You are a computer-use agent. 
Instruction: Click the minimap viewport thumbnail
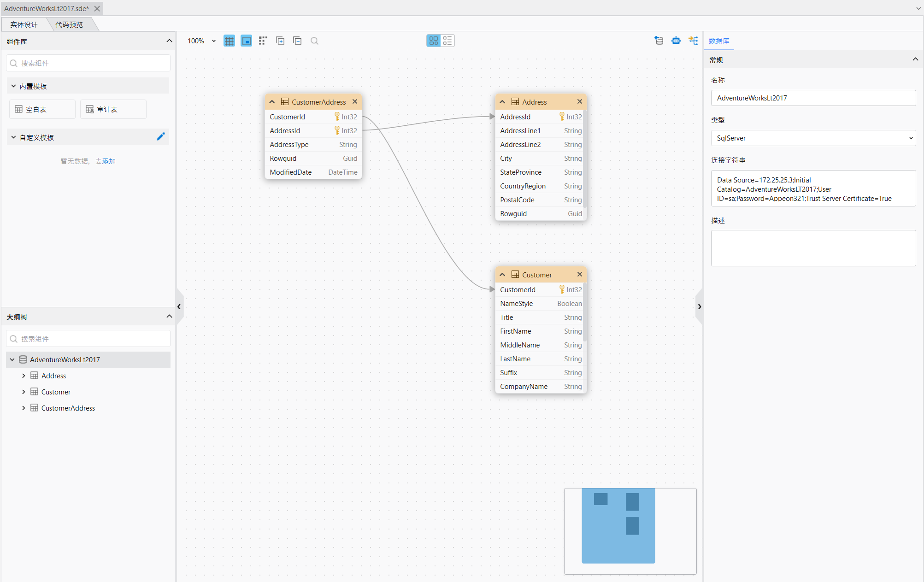pos(618,526)
